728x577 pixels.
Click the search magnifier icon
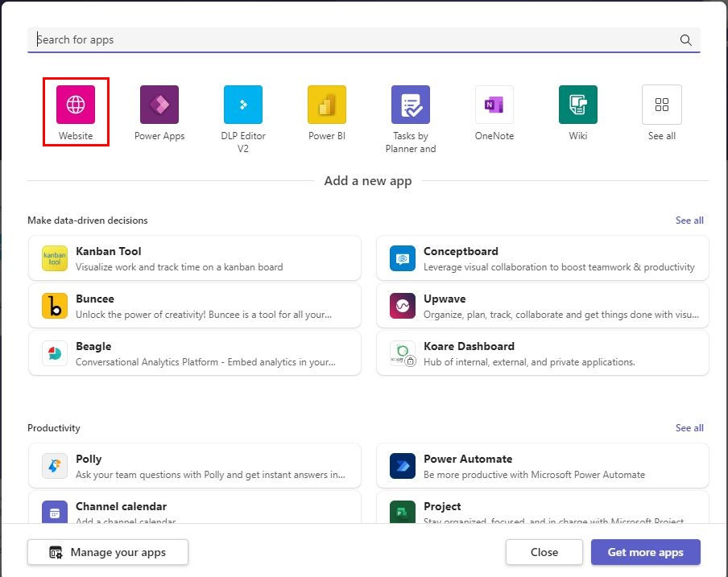[x=686, y=40]
